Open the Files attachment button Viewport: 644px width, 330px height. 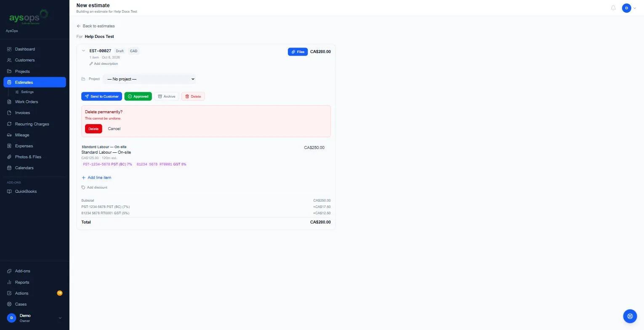click(x=298, y=52)
